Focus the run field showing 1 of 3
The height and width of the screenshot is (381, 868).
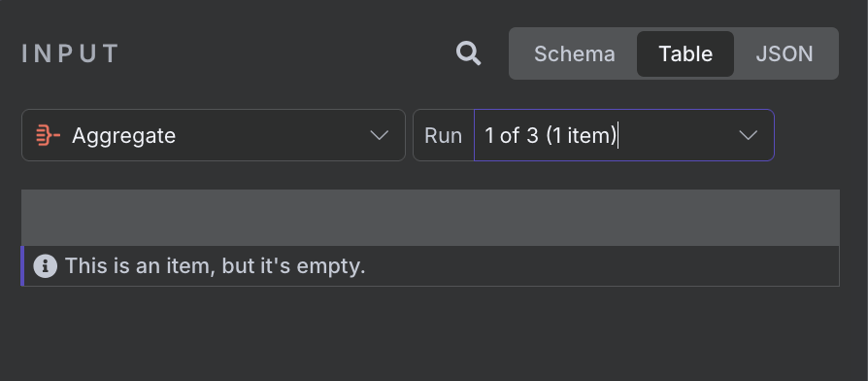pyautogui.click(x=624, y=135)
